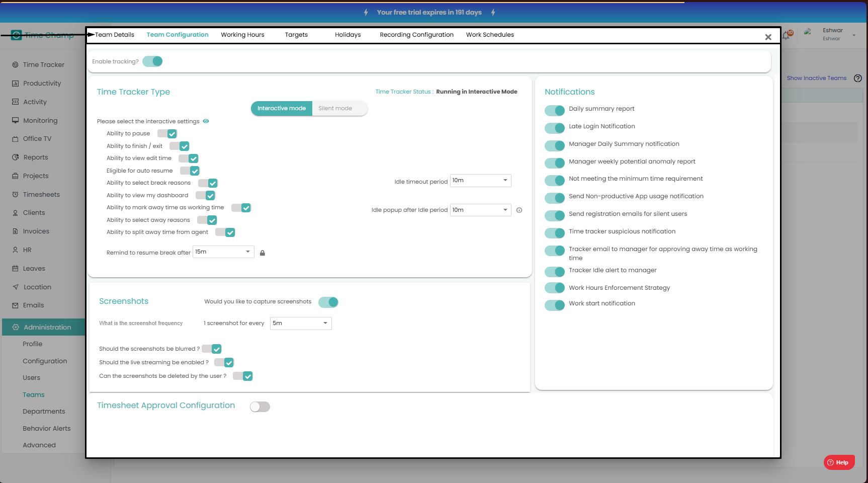
Task: Toggle Ability to select break reasons
Action: tap(208, 183)
